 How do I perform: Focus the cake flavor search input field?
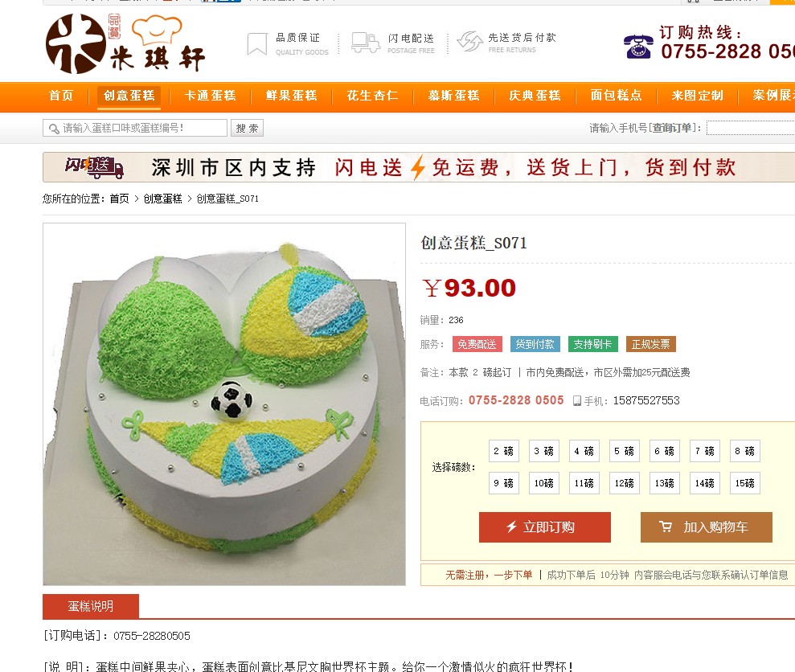(135, 128)
